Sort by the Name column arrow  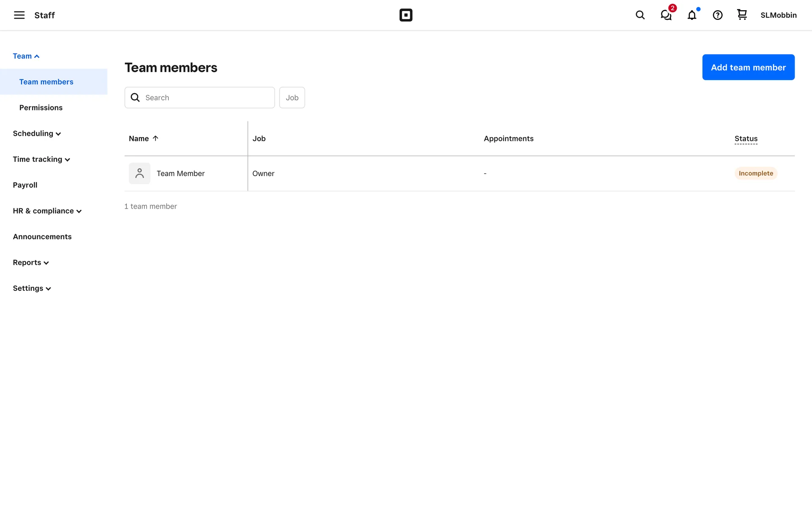(x=155, y=138)
